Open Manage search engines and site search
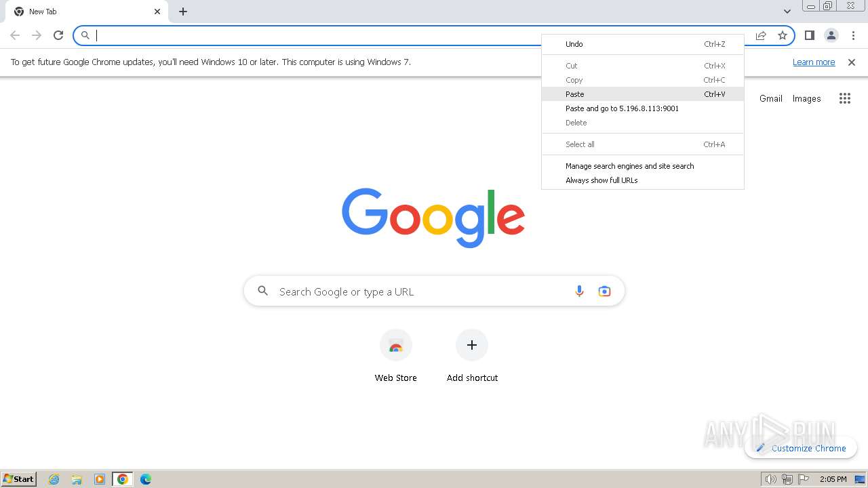This screenshot has width=868, height=488. click(643, 166)
